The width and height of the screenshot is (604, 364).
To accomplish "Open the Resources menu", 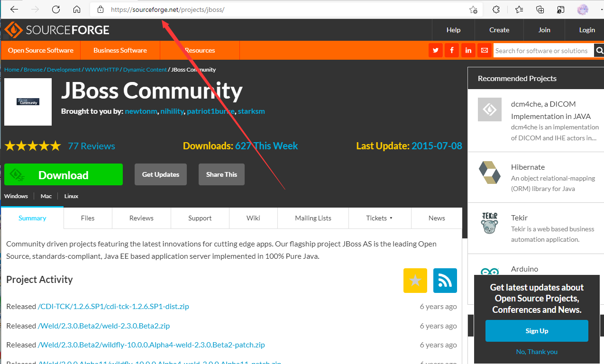I will (x=200, y=50).
